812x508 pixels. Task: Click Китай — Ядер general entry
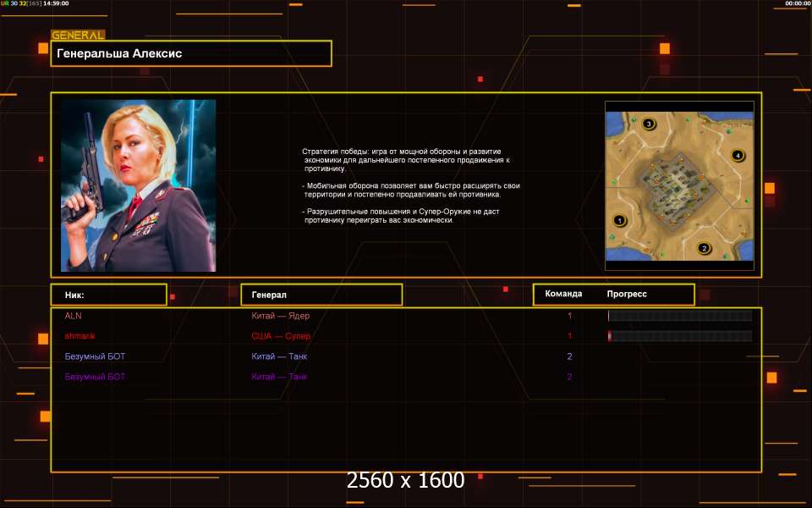tap(280, 316)
